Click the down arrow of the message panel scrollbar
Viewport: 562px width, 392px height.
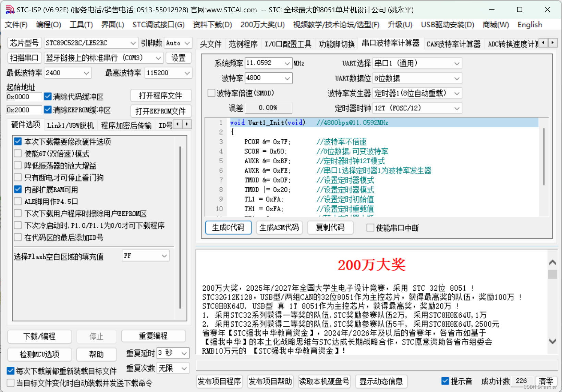pyautogui.click(x=552, y=341)
